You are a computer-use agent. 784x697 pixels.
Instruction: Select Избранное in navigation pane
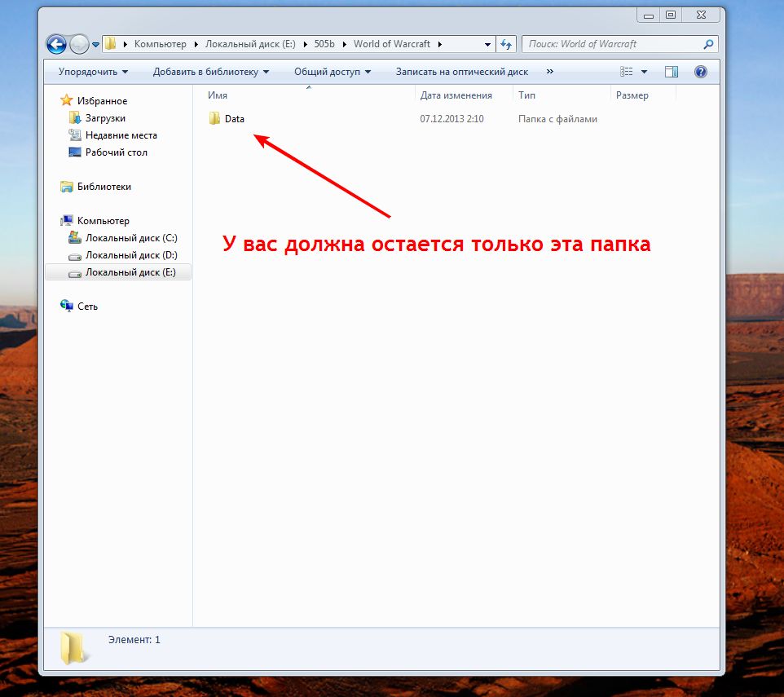[x=102, y=101]
